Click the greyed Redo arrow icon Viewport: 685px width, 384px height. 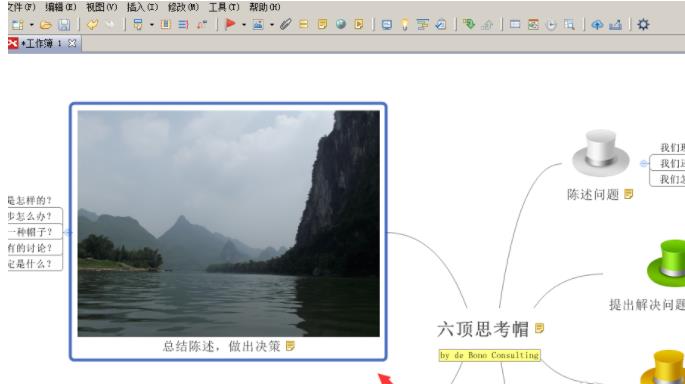(x=110, y=24)
